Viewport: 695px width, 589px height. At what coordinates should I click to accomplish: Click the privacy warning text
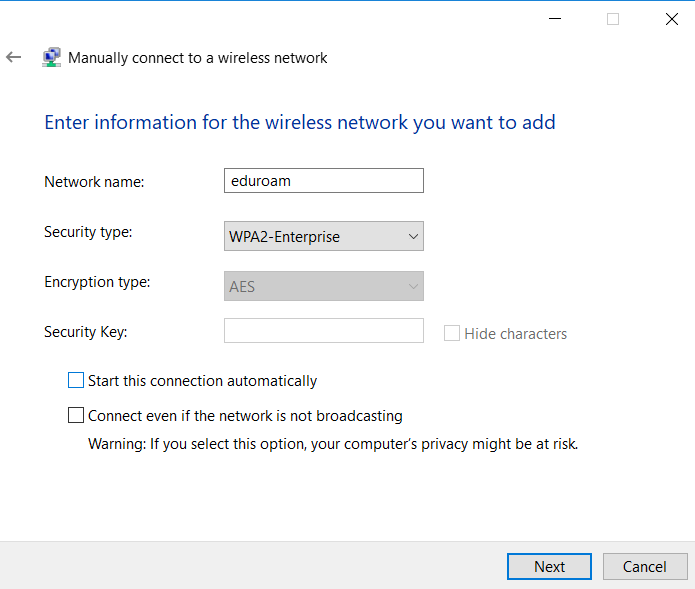pos(333,444)
